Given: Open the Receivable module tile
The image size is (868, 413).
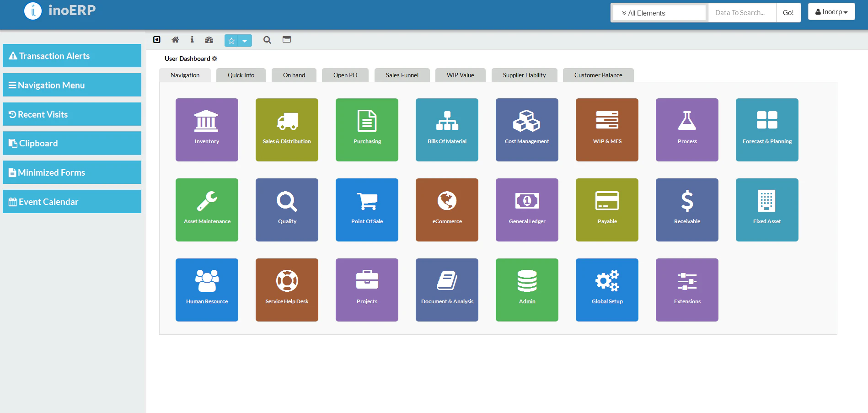Looking at the screenshot, I should click(687, 210).
